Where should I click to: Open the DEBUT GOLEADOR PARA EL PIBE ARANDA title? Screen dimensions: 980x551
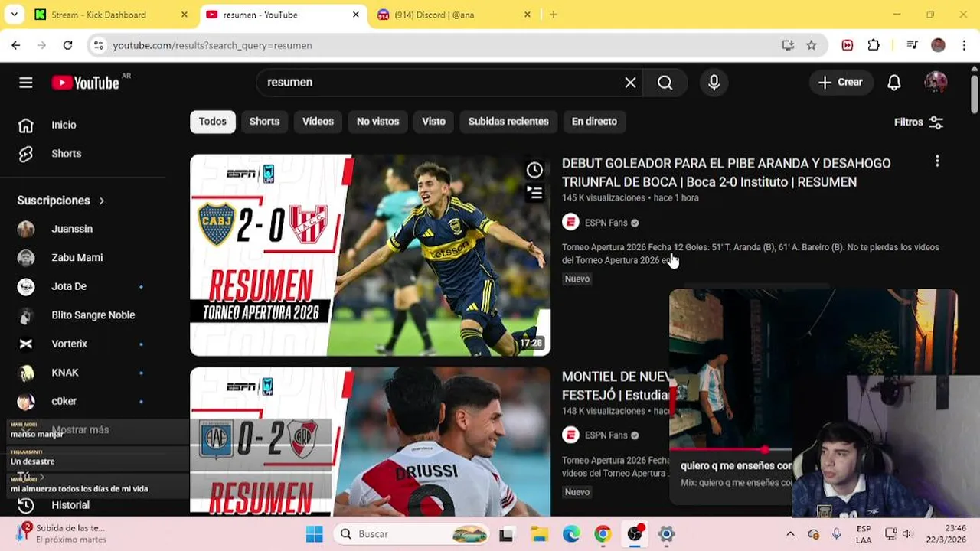tap(726, 173)
